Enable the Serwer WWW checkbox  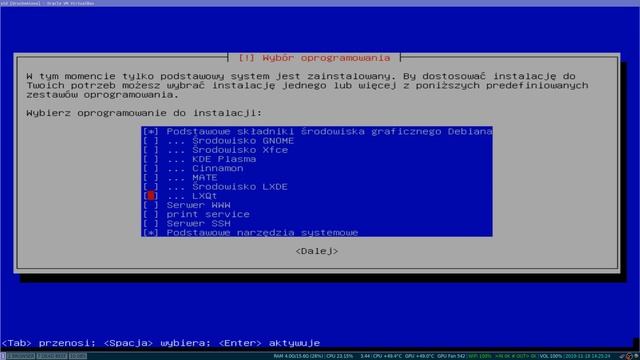point(151,205)
